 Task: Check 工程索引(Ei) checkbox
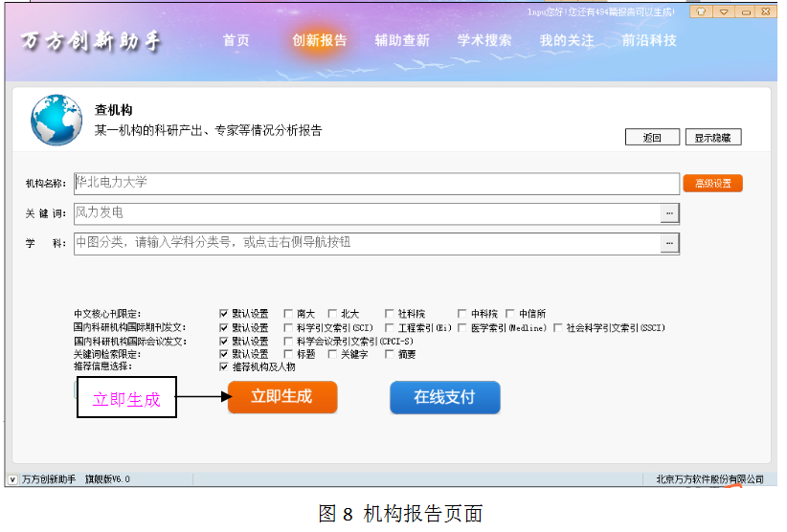[x=389, y=328]
